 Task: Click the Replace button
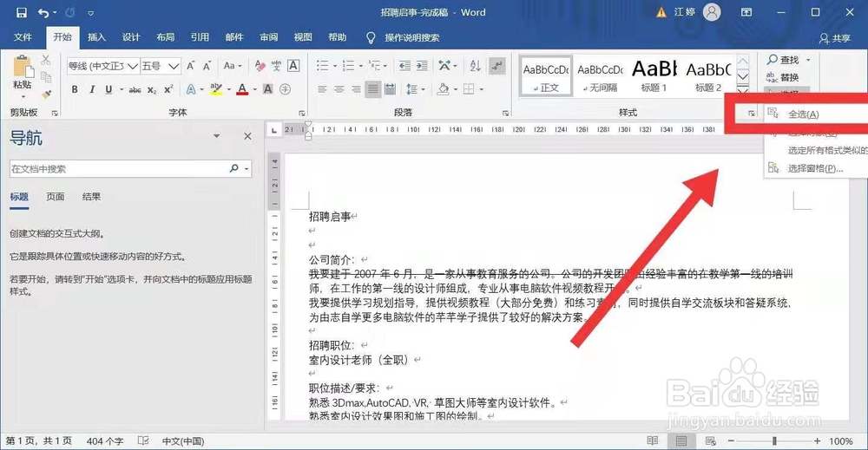click(783, 77)
